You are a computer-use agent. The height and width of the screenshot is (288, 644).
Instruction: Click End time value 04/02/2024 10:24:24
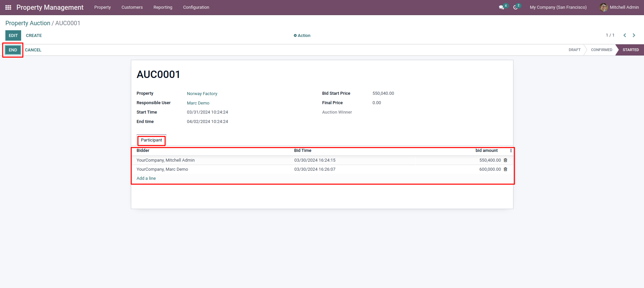point(207,122)
